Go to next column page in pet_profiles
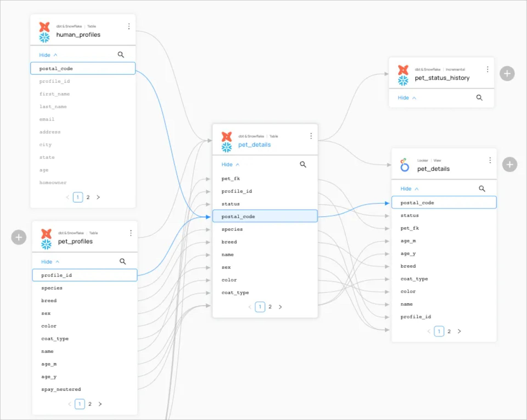 (x=100, y=404)
